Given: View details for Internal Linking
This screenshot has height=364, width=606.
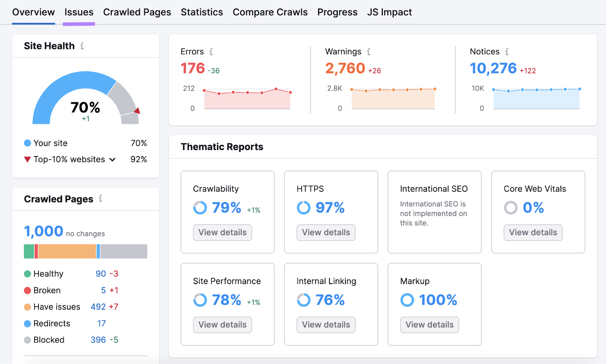Looking at the screenshot, I should 326,325.
